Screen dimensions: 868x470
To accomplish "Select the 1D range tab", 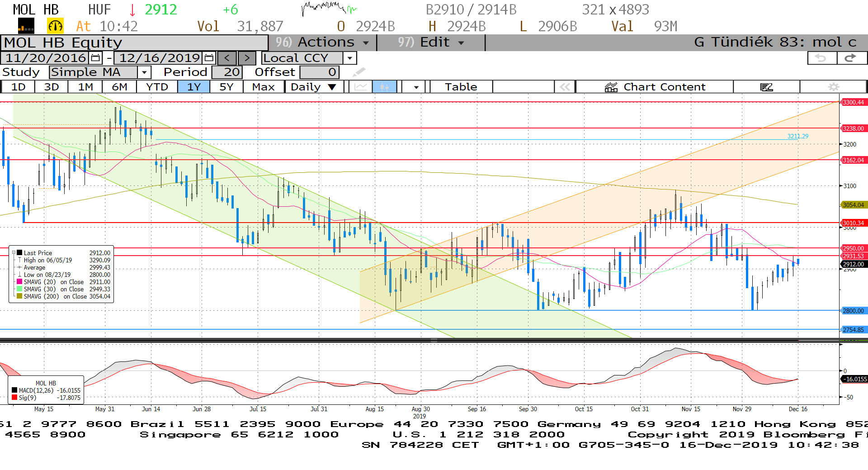I will click(18, 87).
